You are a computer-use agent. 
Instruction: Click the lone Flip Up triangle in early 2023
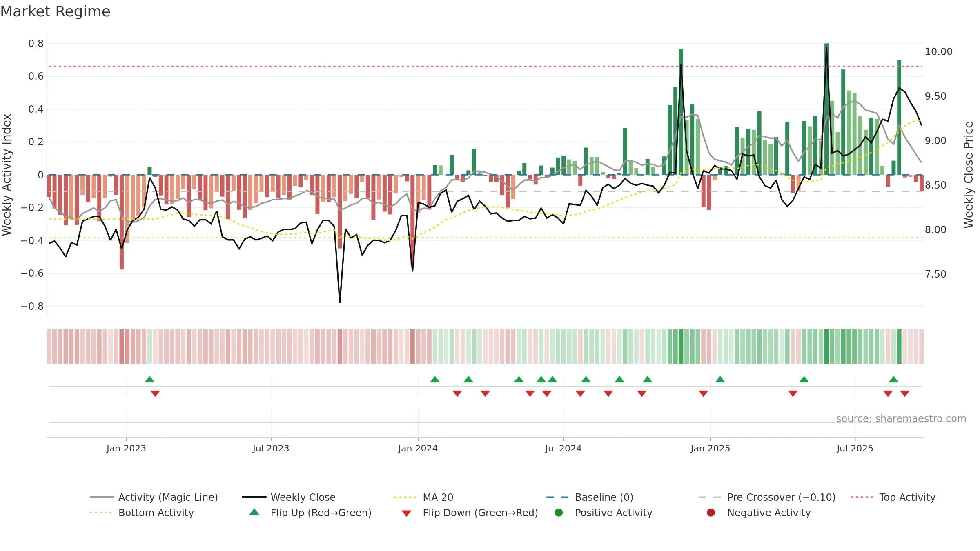point(149,379)
